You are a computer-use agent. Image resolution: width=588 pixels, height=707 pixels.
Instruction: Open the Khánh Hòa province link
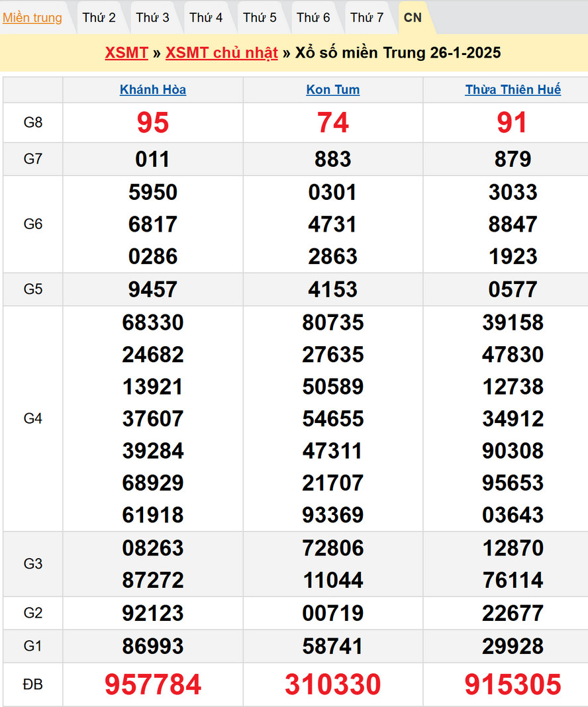click(153, 90)
